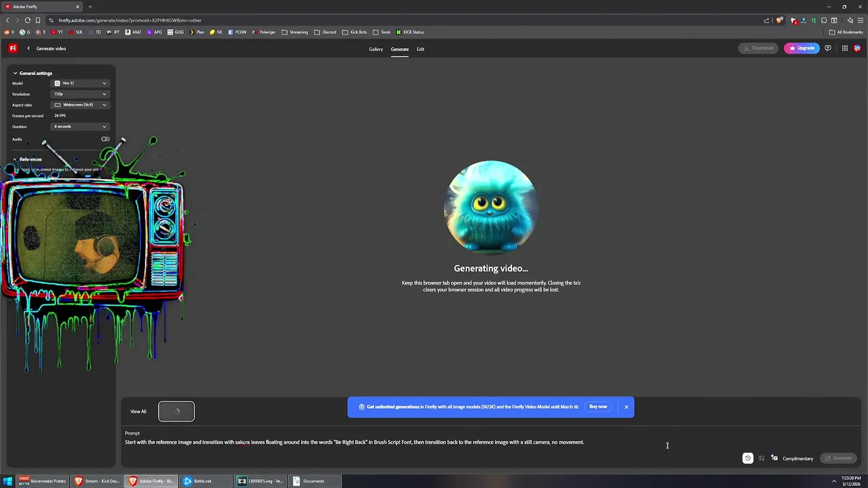This screenshot has width=868, height=488.
Task: Open the Streaming bookmarks folder
Action: click(294, 32)
